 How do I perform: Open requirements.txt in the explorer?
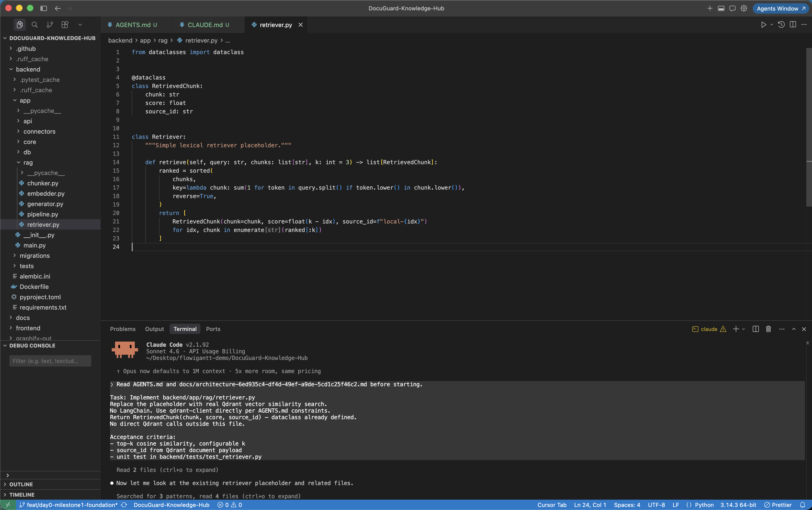point(50,308)
